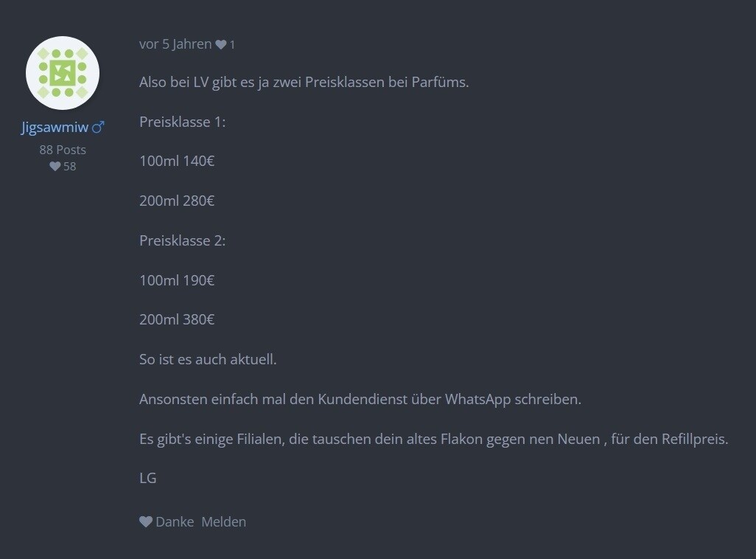Click the '200ml 280€' price line

click(177, 201)
